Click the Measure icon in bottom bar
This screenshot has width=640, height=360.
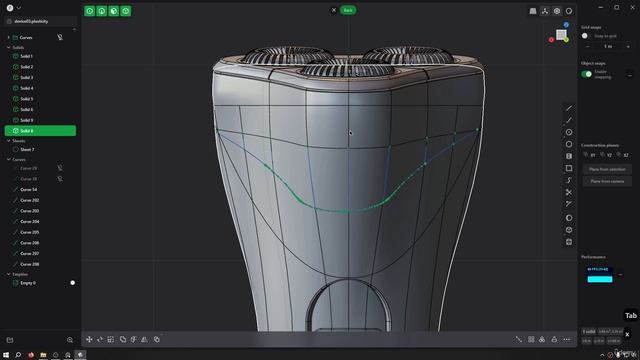pos(518,339)
